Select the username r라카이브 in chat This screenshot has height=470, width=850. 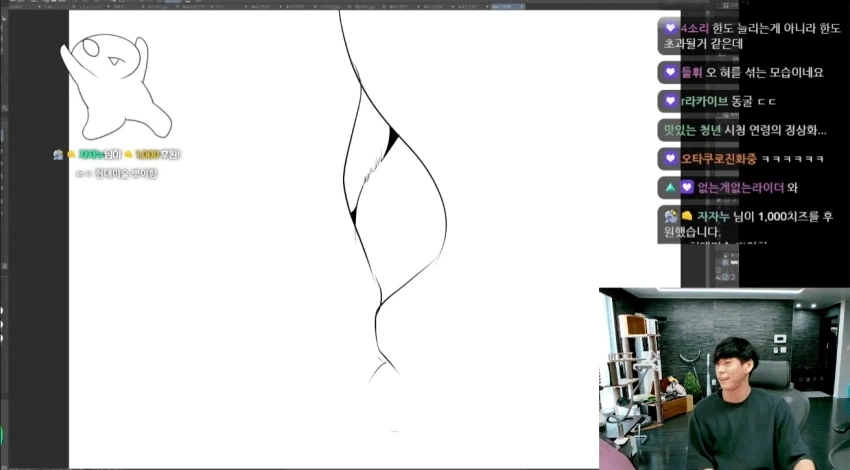coord(704,101)
